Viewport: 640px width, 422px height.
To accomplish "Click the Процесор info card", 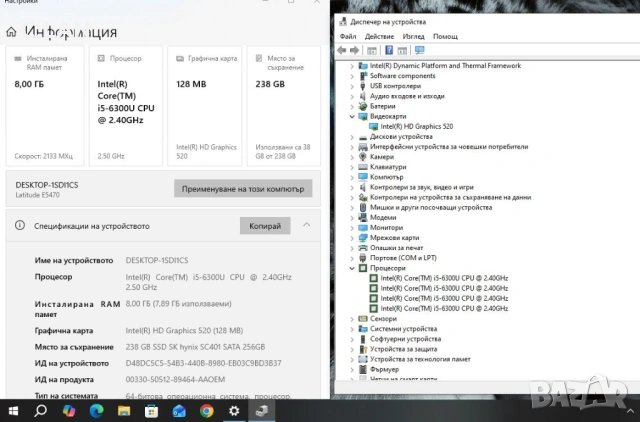I will pyautogui.click(x=126, y=106).
